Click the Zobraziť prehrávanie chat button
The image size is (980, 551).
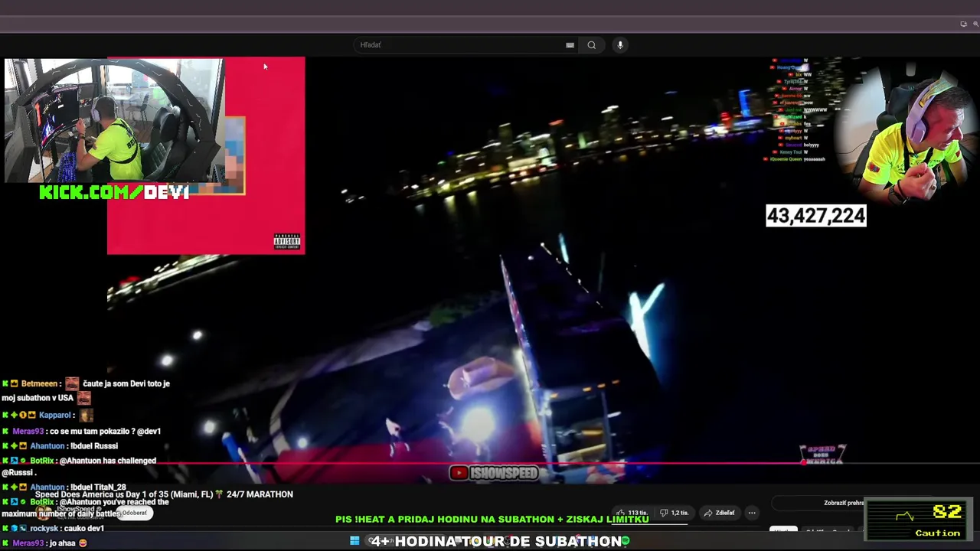pyautogui.click(x=844, y=503)
